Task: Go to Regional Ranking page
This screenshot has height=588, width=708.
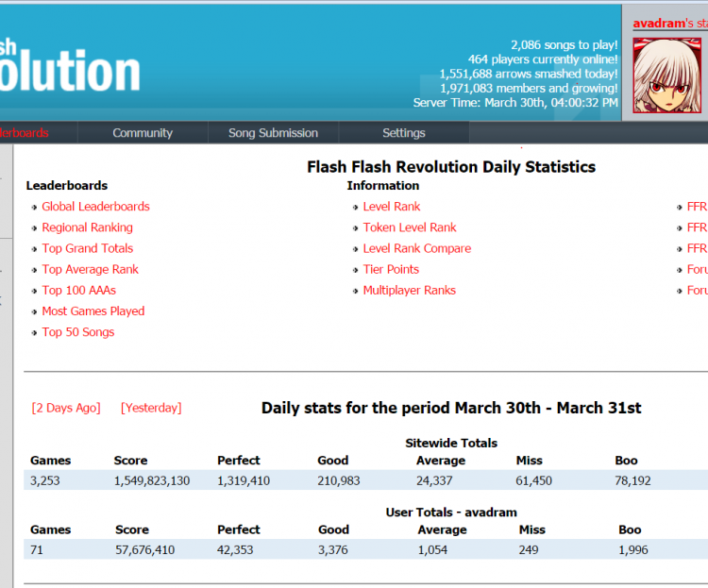Action: (x=87, y=227)
